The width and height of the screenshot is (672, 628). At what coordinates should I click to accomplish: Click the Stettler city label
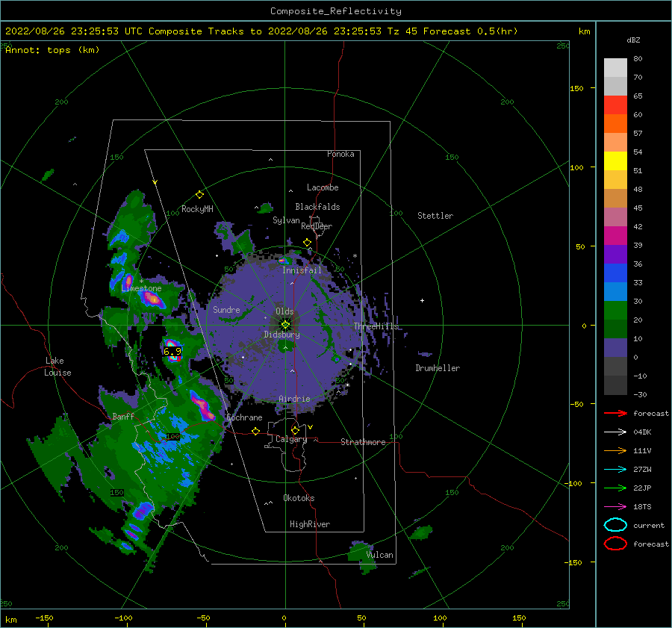pos(435,216)
